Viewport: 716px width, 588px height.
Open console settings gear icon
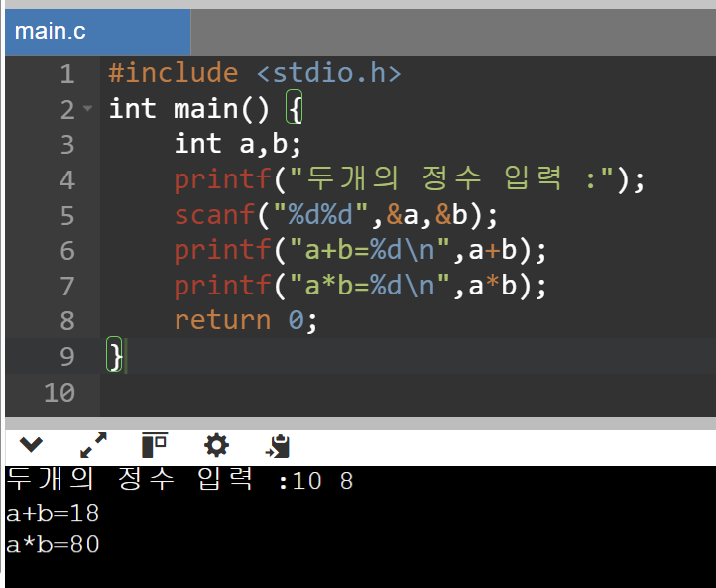coord(216,445)
